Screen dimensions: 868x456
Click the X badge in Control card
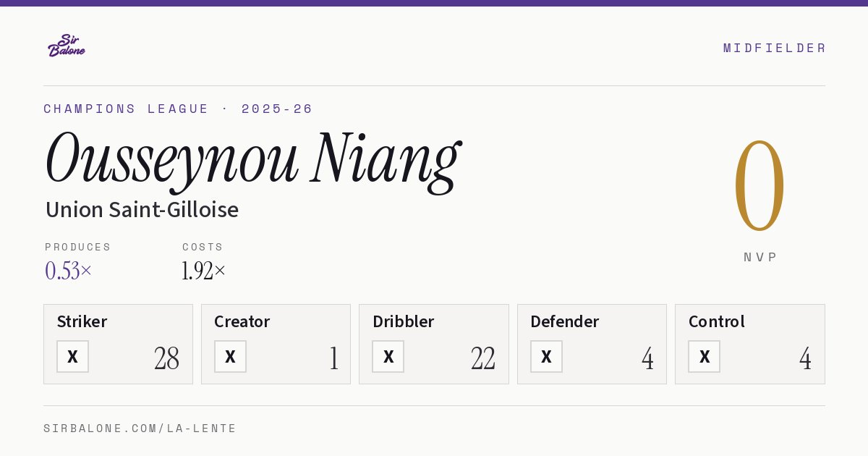point(704,357)
